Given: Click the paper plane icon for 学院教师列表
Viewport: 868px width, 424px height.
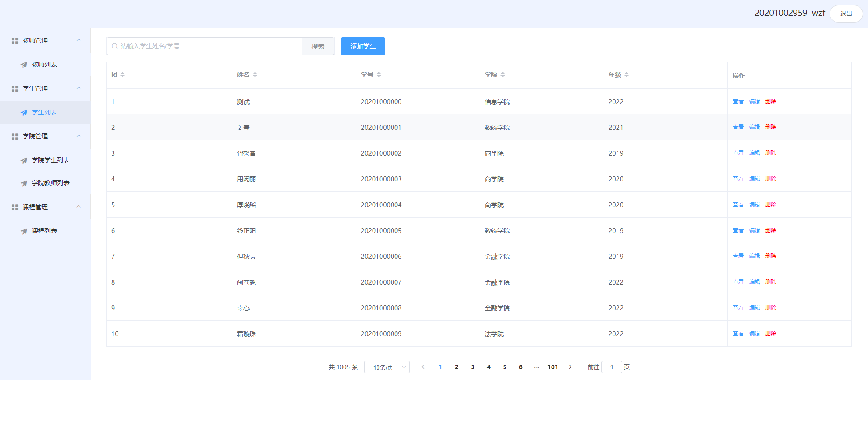Looking at the screenshot, I should click(24, 183).
